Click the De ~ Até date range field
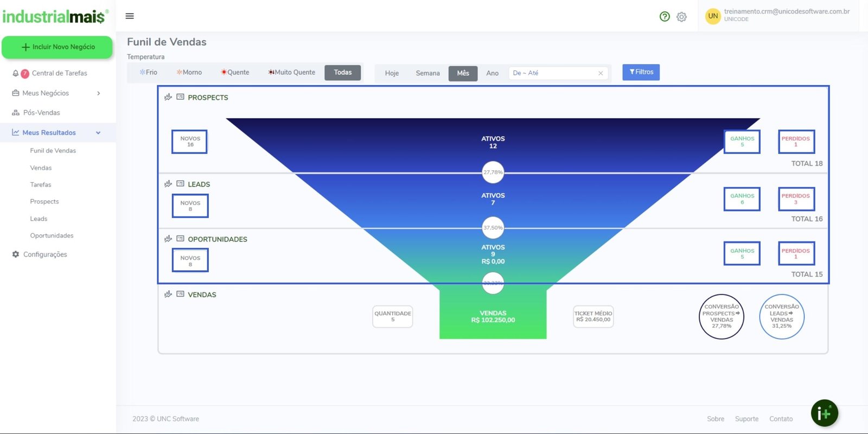The width and height of the screenshot is (868, 434). pyautogui.click(x=553, y=73)
